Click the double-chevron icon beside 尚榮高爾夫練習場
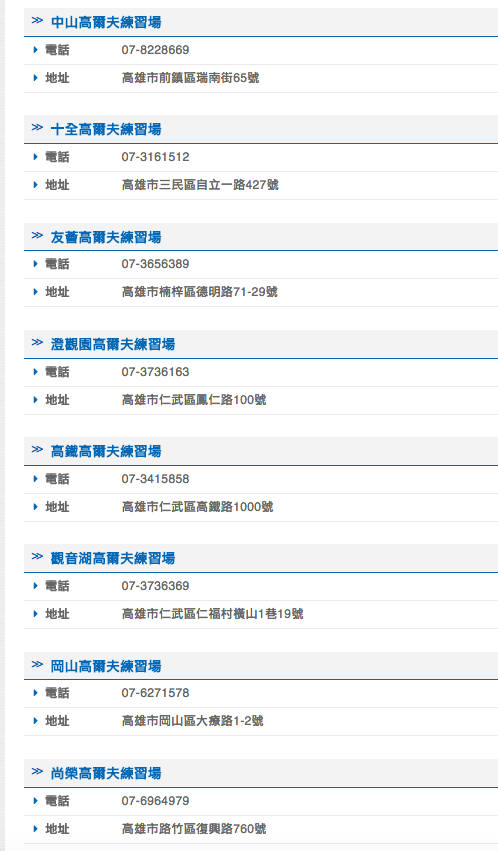This screenshot has height=851, width=498. 37,771
